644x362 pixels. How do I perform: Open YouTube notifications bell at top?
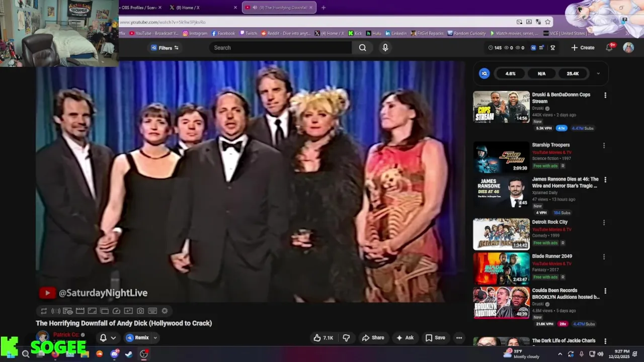click(609, 48)
